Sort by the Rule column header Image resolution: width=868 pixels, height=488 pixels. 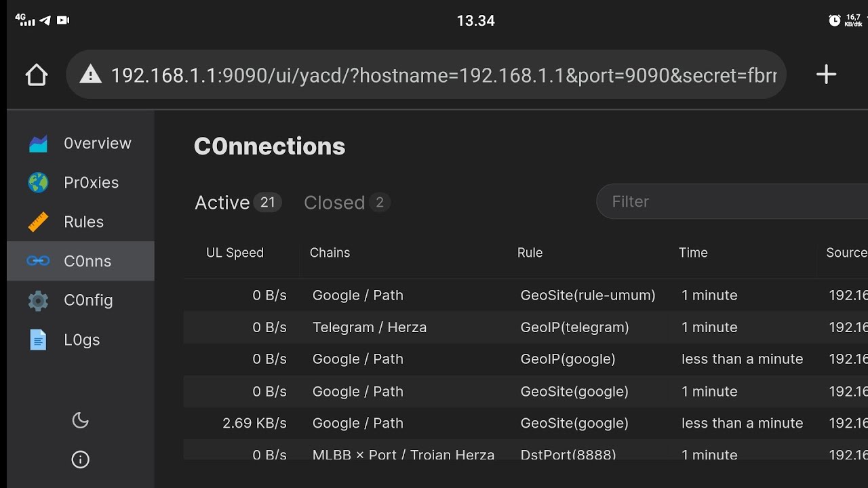pyautogui.click(x=530, y=253)
